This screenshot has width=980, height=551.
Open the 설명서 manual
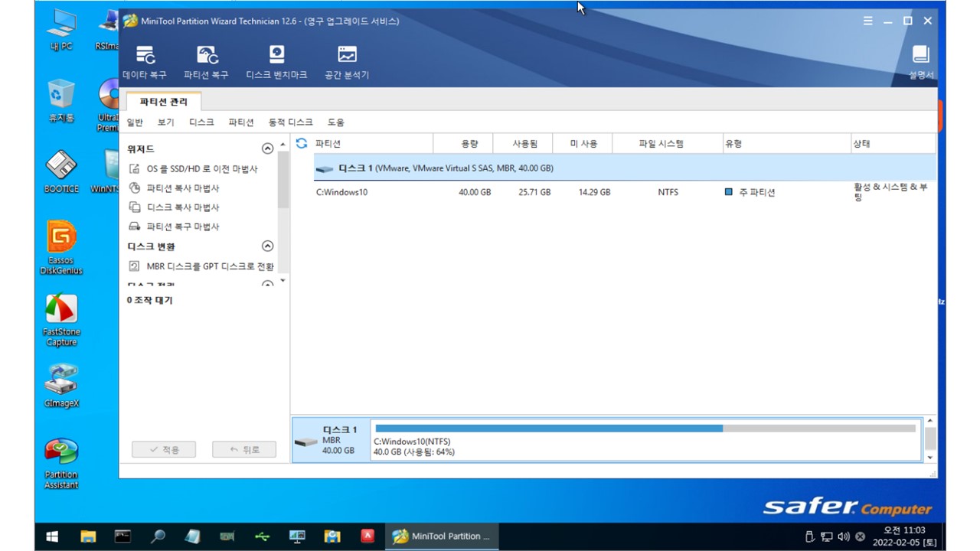921,62
